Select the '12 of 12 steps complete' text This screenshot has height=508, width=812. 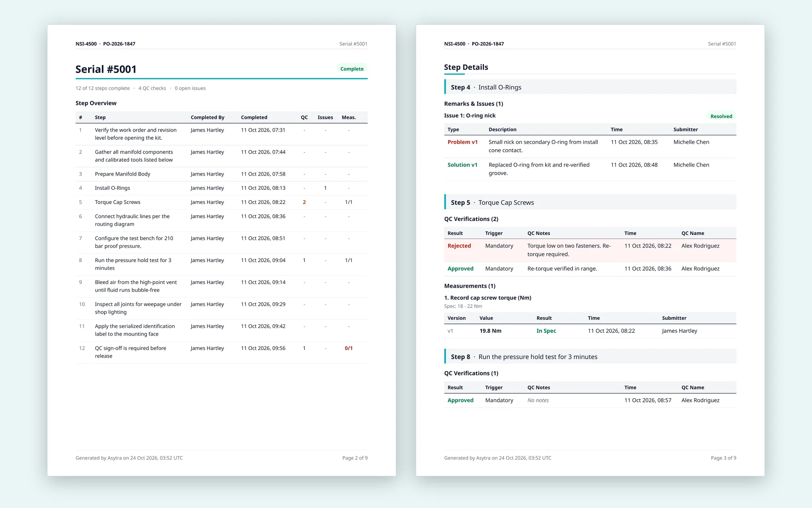[x=102, y=88]
